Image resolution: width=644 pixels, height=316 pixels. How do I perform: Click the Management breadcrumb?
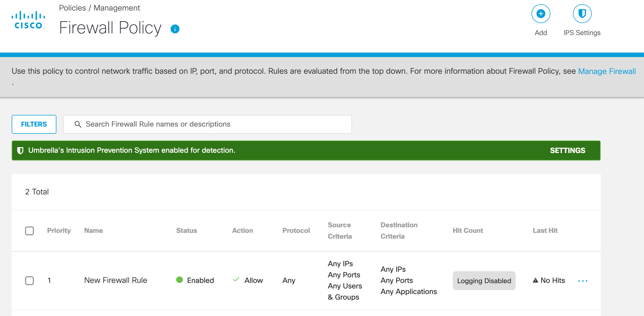point(117,8)
